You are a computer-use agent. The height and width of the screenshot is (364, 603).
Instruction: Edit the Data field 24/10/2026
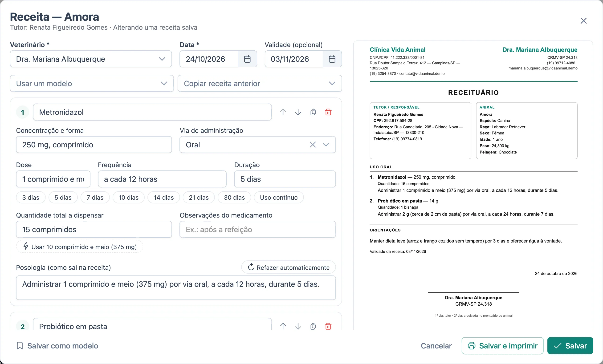pos(209,59)
